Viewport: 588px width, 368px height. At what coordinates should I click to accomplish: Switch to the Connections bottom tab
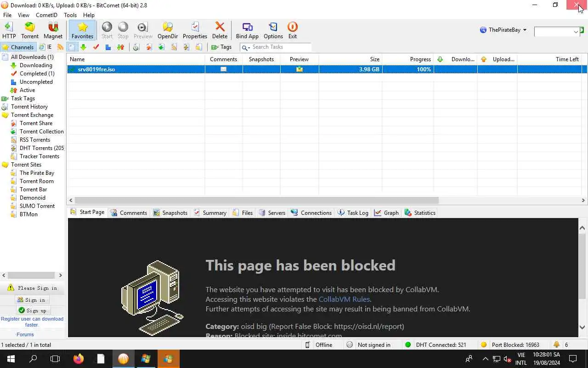click(311, 213)
